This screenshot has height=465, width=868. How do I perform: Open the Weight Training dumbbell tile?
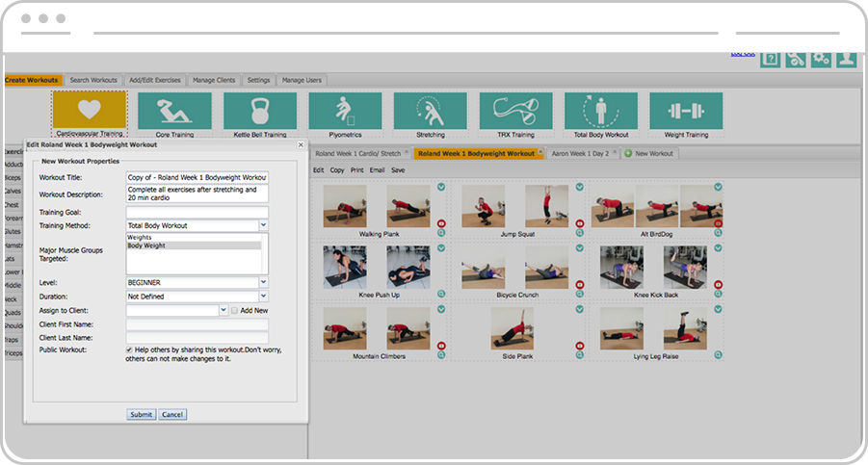point(686,111)
